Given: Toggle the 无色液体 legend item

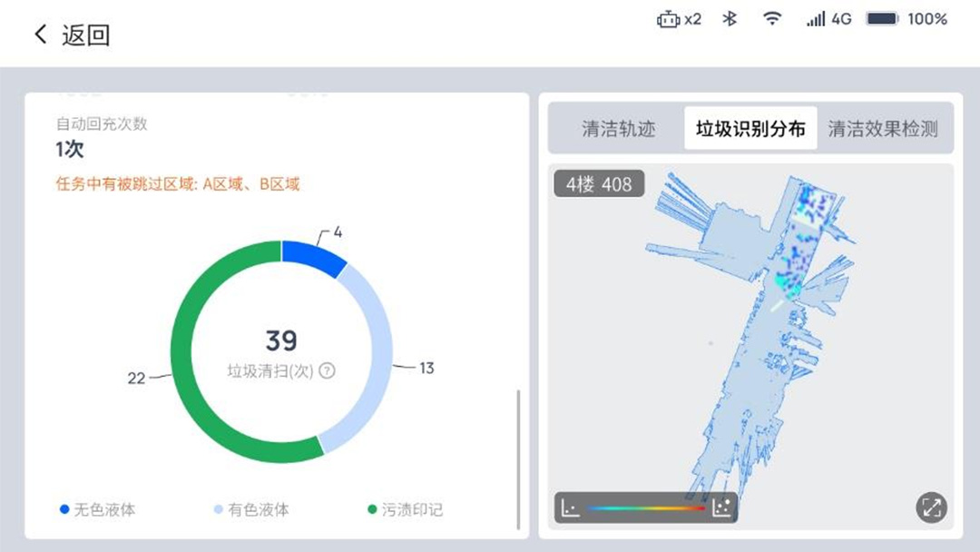Looking at the screenshot, I should click(x=97, y=509).
